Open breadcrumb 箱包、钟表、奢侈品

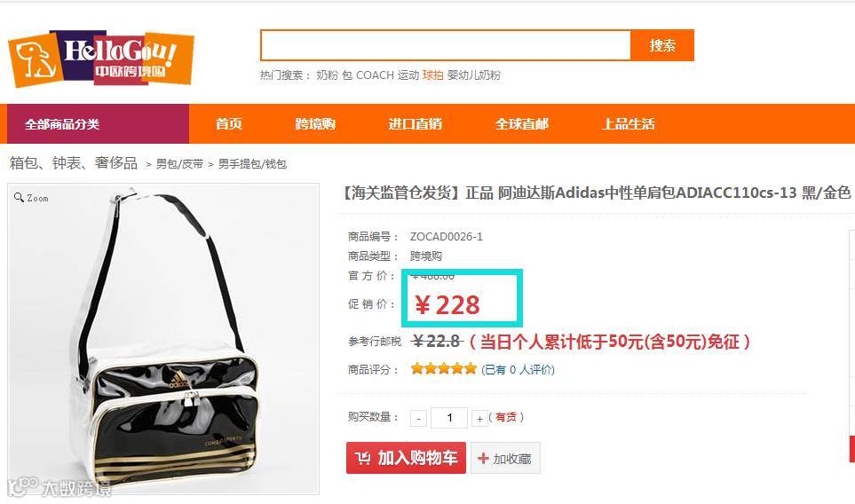click(74, 163)
